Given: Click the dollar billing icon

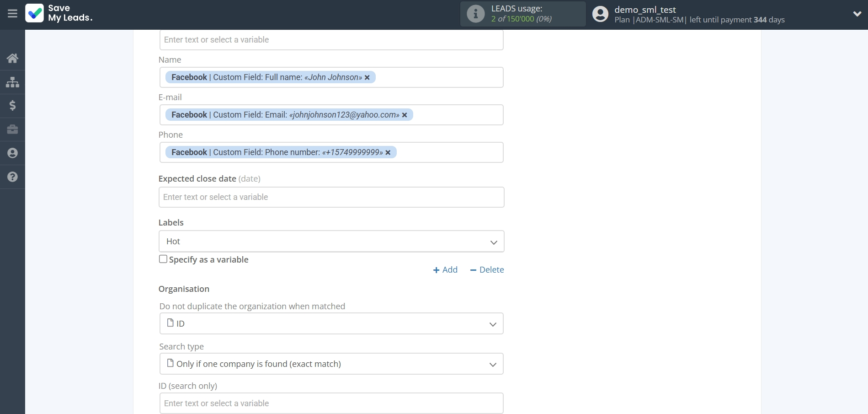Looking at the screenshot, I should [x=12, y=106].
